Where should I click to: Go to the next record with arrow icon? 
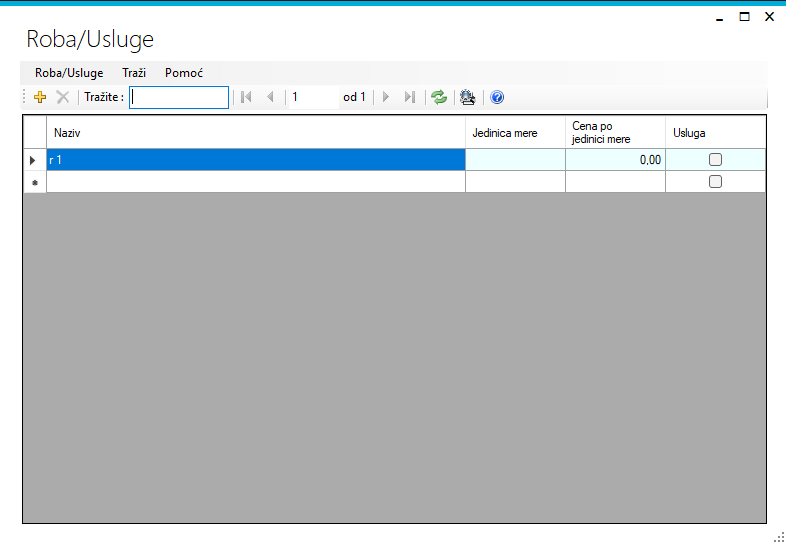click(386, 97)
